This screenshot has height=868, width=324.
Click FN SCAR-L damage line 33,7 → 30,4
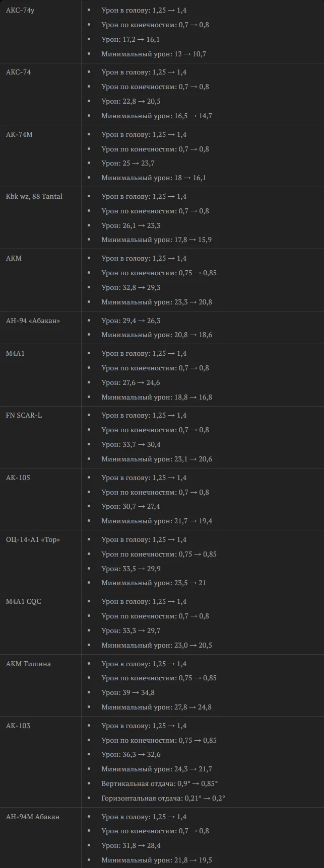point(131,444)
